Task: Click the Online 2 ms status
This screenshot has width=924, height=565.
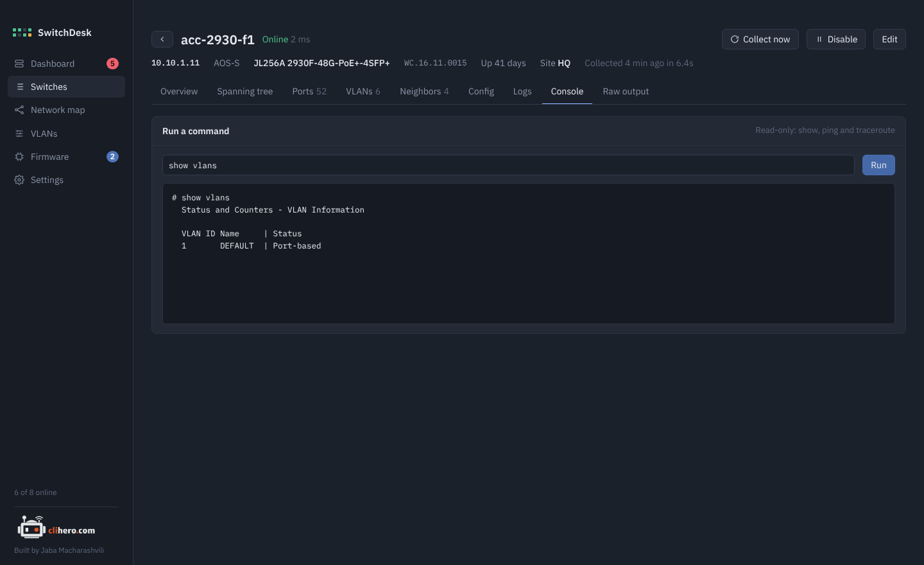Action: (x=286, y=39)
